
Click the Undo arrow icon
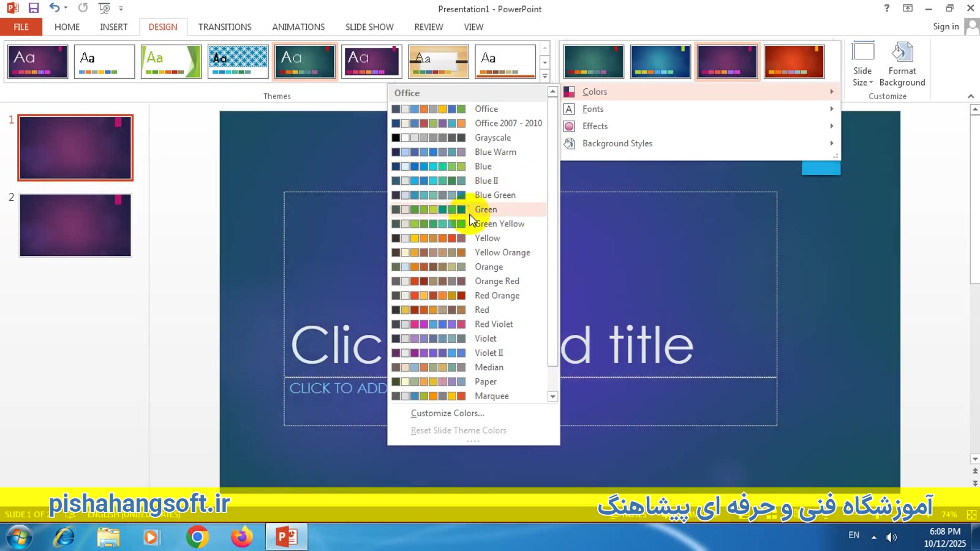click(x=55, y=8)
